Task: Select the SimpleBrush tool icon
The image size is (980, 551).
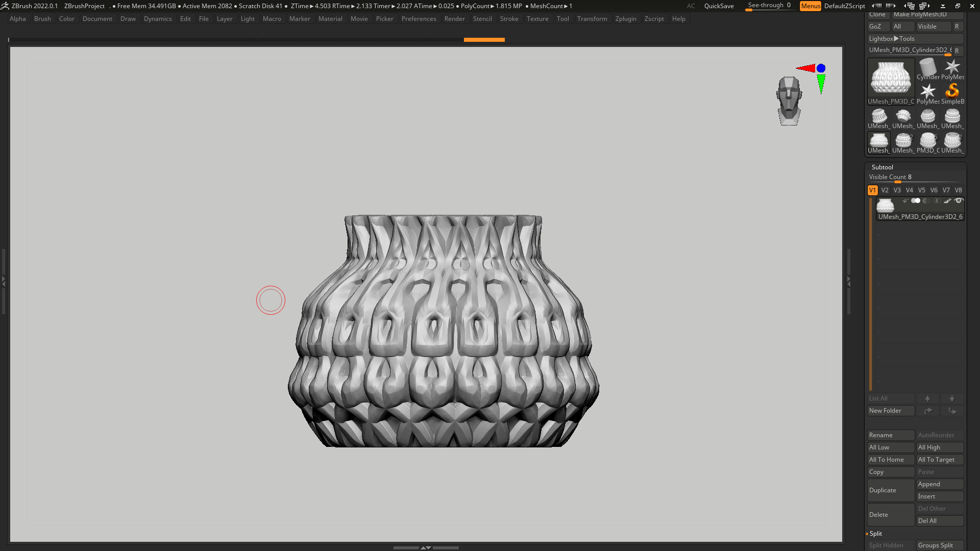Action: 952,93
